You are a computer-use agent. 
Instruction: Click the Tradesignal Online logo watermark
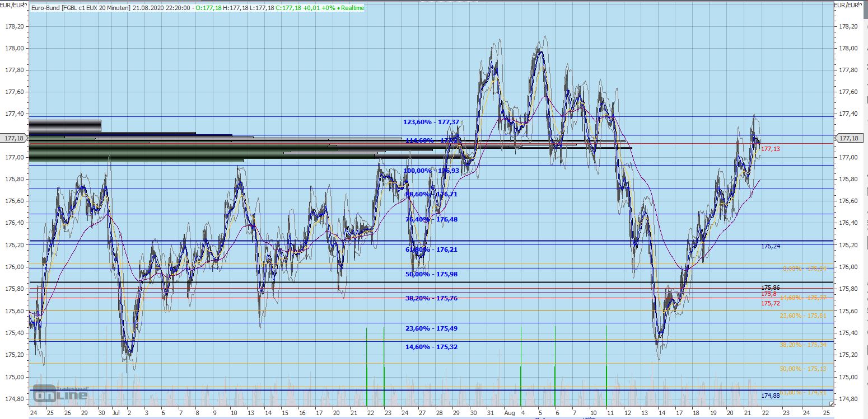coord(60,394)
